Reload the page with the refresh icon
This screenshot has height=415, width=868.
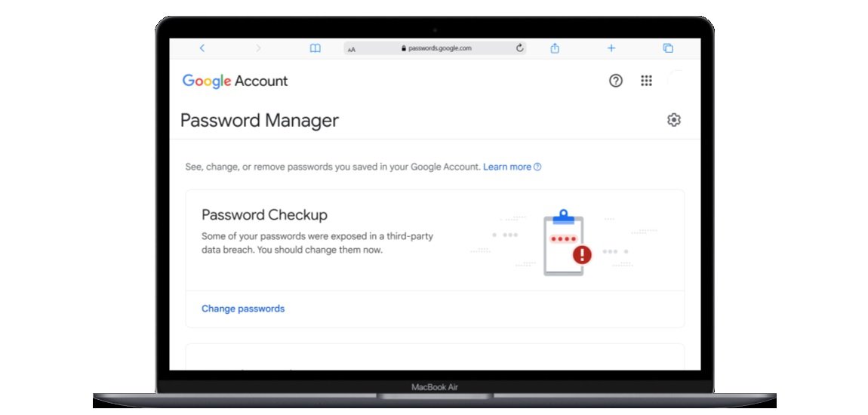pos(519,48)
